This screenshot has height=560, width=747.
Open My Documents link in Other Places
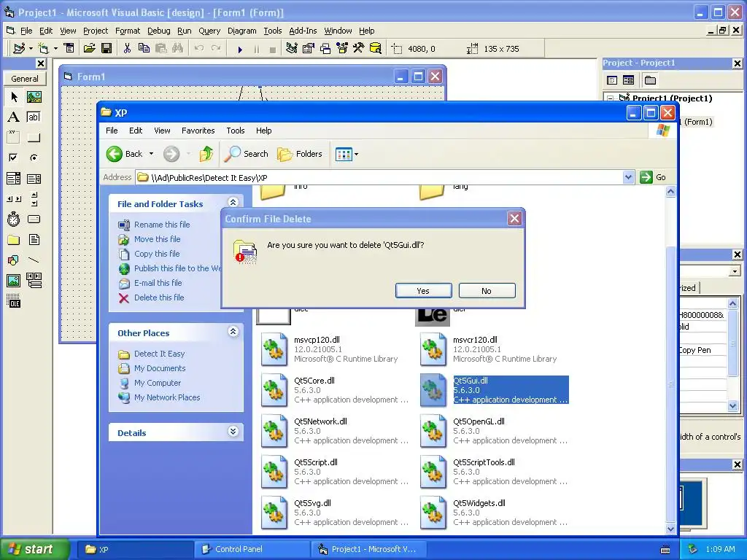(160, 368)
